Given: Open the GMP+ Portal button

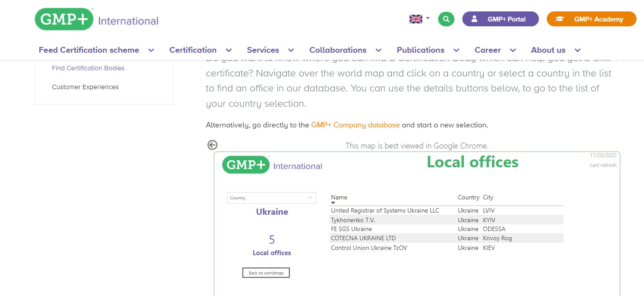Looking at the screenshot, I should [x=501, y=19].
